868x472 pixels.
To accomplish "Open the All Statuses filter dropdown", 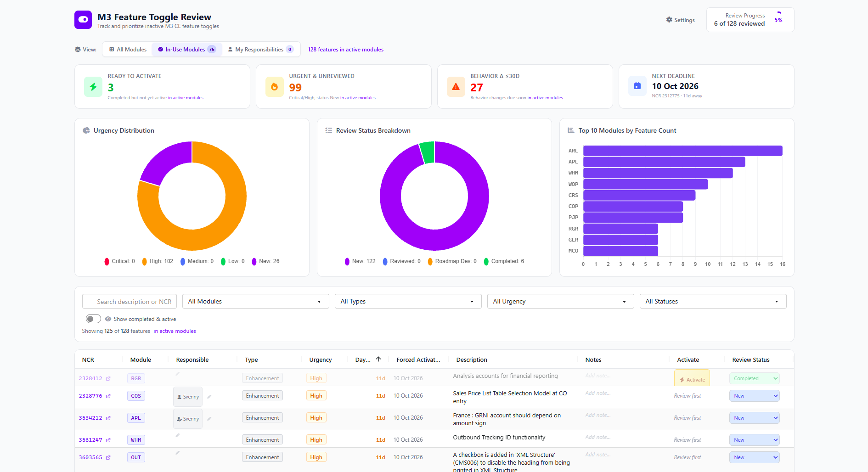I will [x=713, y=301].
